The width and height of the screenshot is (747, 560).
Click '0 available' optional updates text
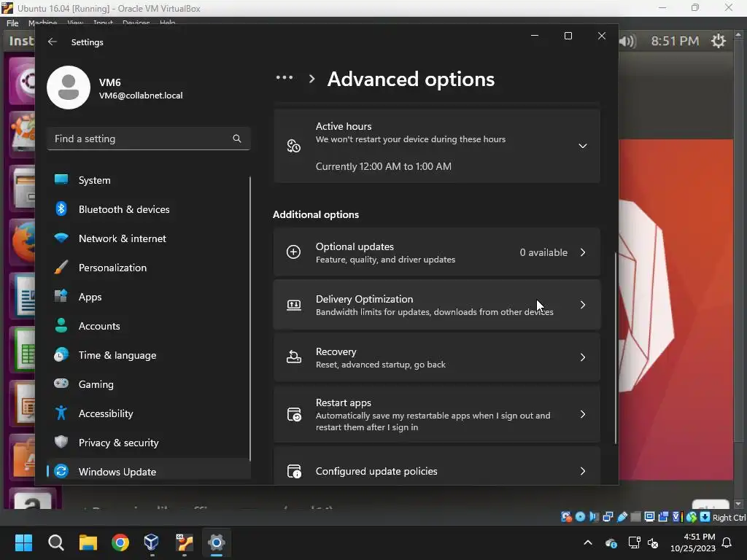pyautogui.click(x=543, y=252)
